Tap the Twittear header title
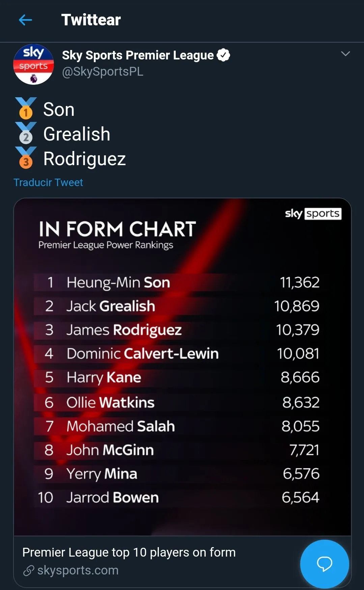This screenshot has height=590, width=364. tap(91, 20)
